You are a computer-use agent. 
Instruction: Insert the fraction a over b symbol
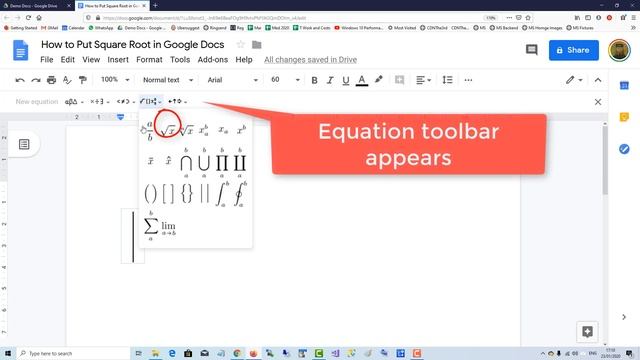(x=150, y=131)
